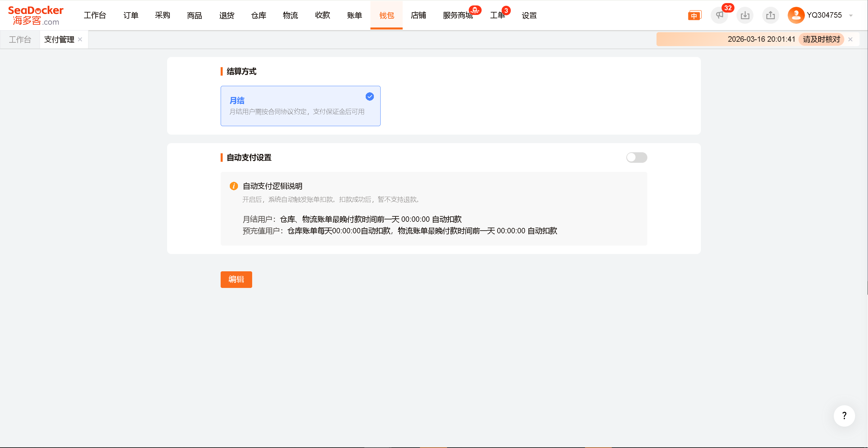Click the YQ304755 user avatar
Image resolution: width=868 pixels, height=448 pixels.
point(796,15)
